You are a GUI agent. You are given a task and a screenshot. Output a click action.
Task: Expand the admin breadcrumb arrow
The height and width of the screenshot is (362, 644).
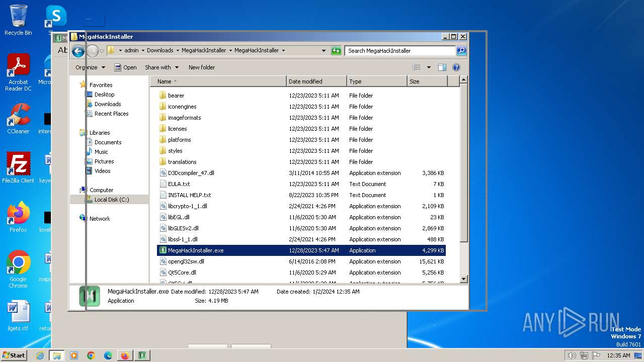click(x=143, y=51)
